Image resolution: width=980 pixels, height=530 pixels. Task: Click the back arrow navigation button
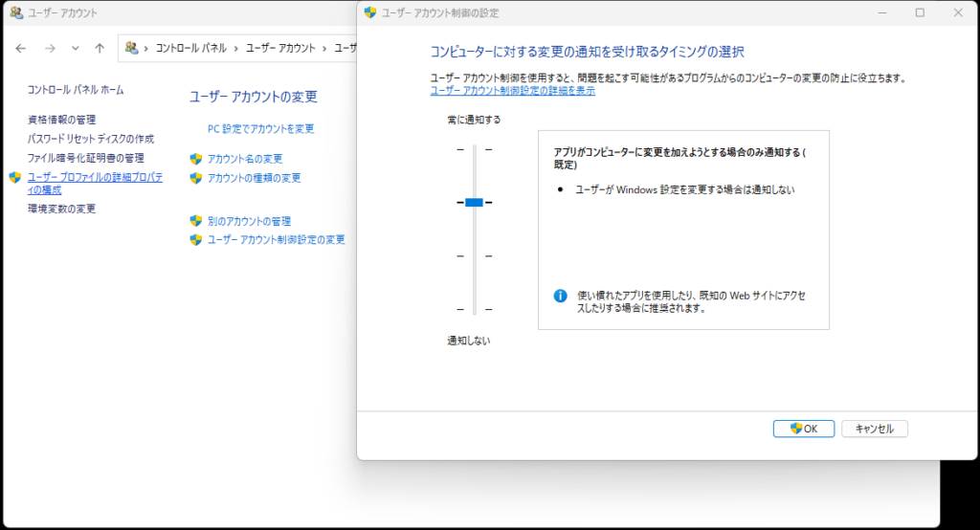tap(21, 48)
